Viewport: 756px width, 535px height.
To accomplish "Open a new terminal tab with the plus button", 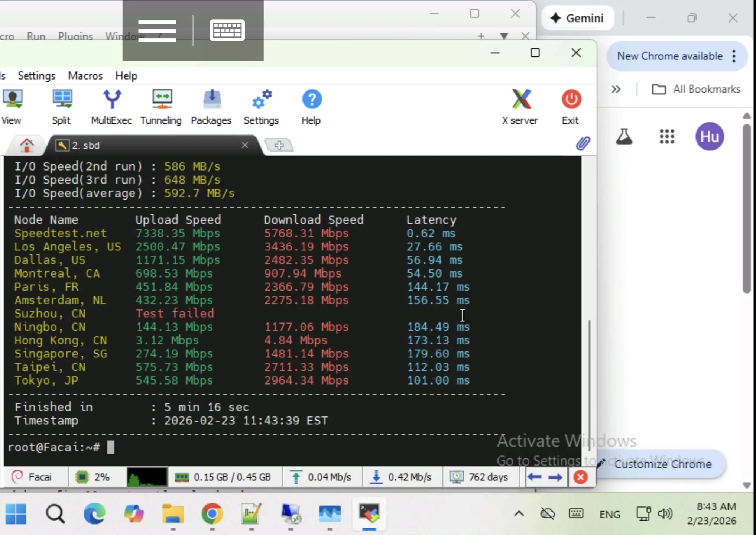I will tap(279, 145).
